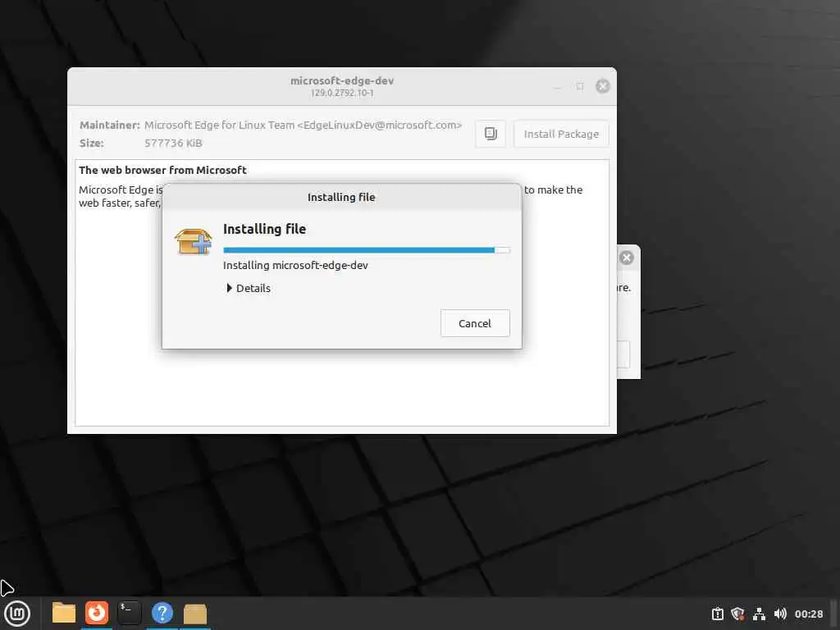
Task: Click the package box icon in install dialog
Action: point(194,241)
